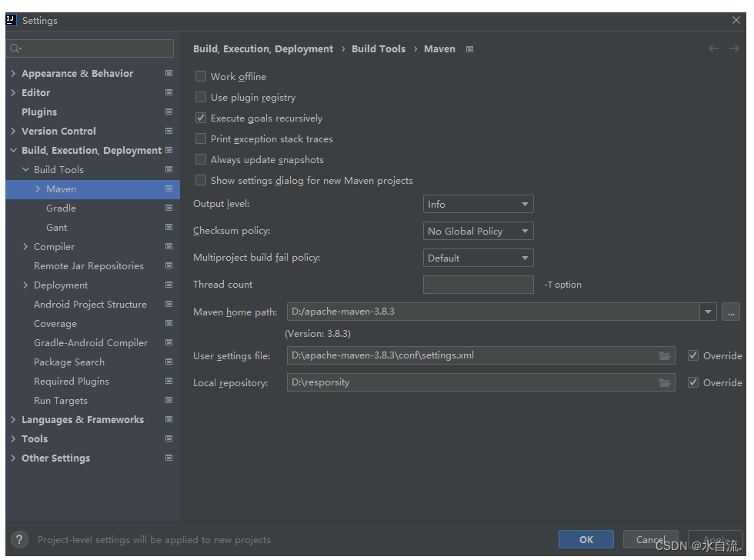Toggle Override for User settings file
754x560 pixels.
click(693, 355)
